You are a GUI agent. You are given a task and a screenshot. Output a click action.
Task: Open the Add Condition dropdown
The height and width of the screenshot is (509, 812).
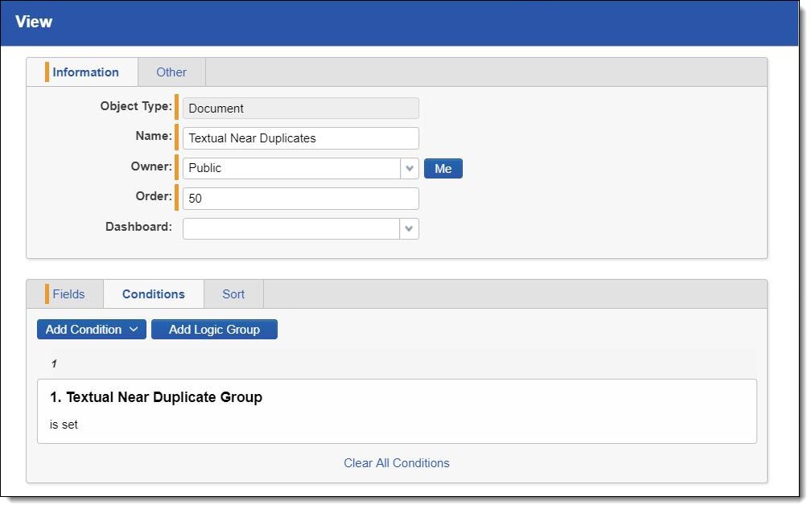(x=92, y=330)
